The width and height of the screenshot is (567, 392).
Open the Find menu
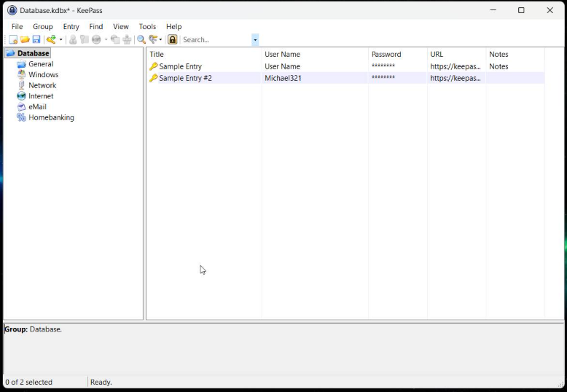(95, 26)
